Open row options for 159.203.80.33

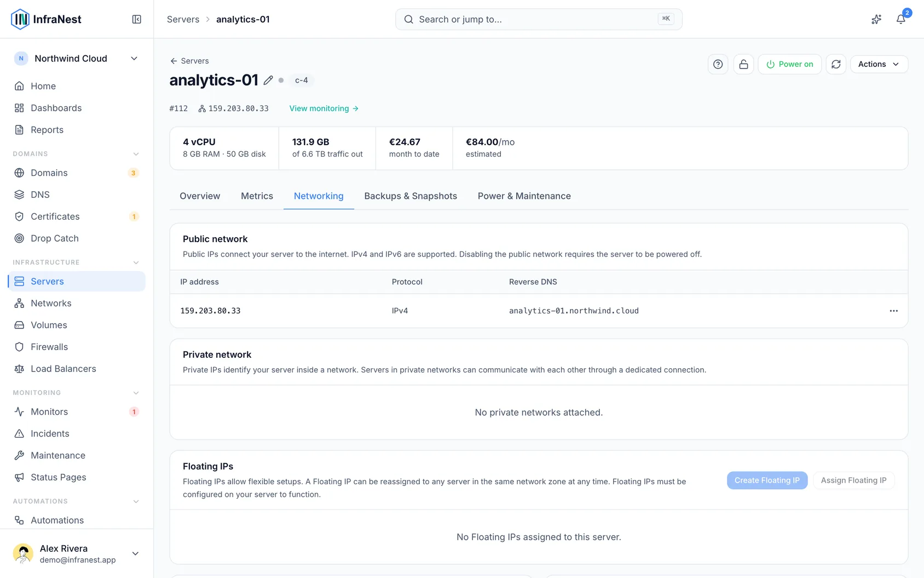(x=894, y=311)
